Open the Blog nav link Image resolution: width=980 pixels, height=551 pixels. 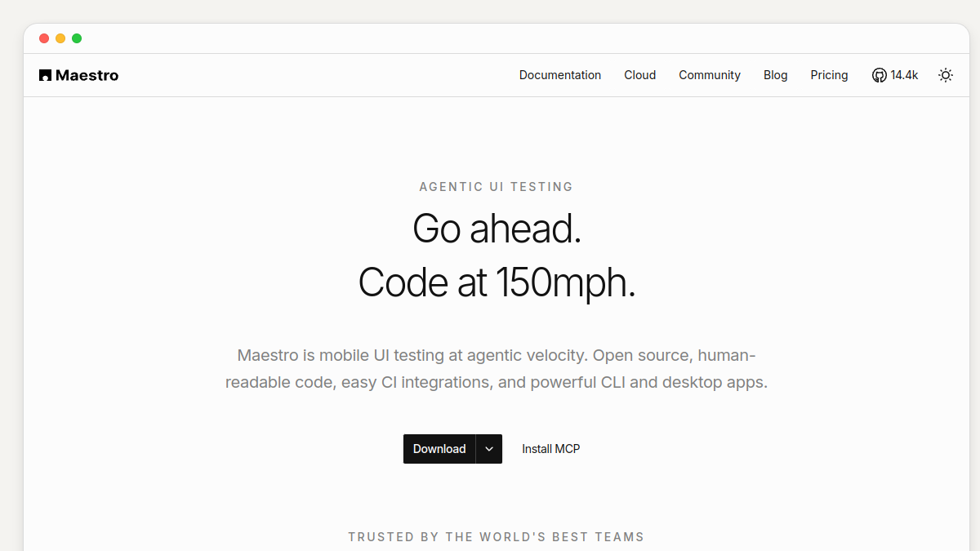pyautogui.click(x=776, y=75)
